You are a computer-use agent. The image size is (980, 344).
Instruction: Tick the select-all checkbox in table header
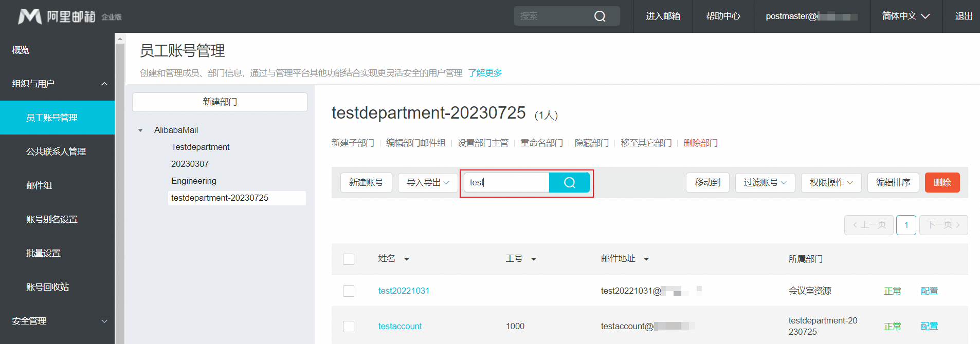tap(349, 259)
